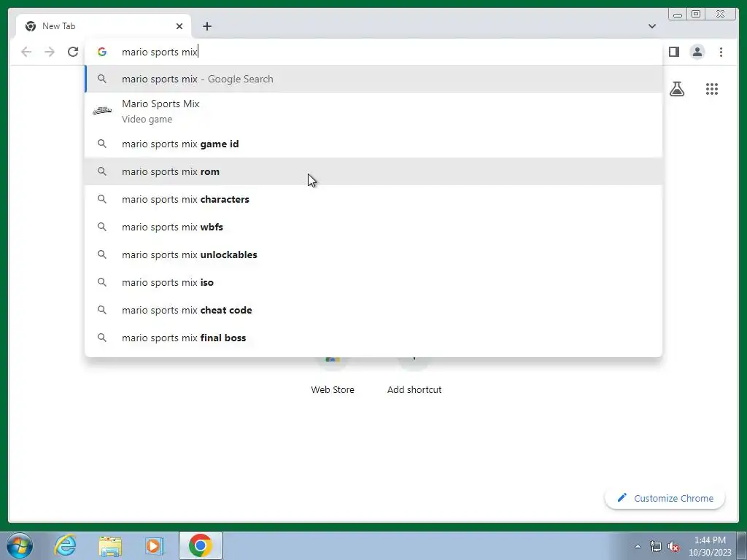Click the Google logo in the address bar
The image size is (747, 560).
click(102, 52)
